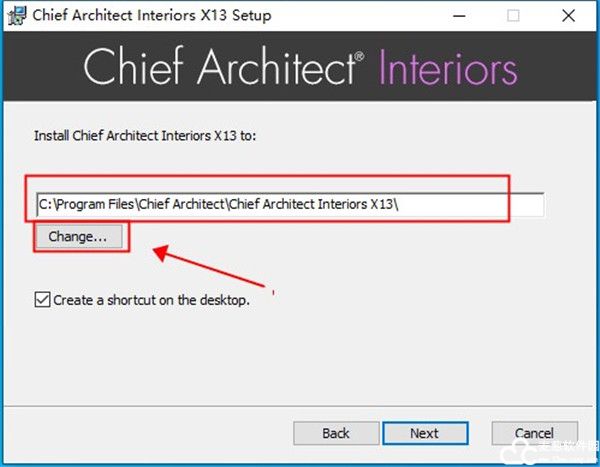Click the purple Interiors word in the banner
This screenshot has height=467, width=600.
tap(449, 67)
